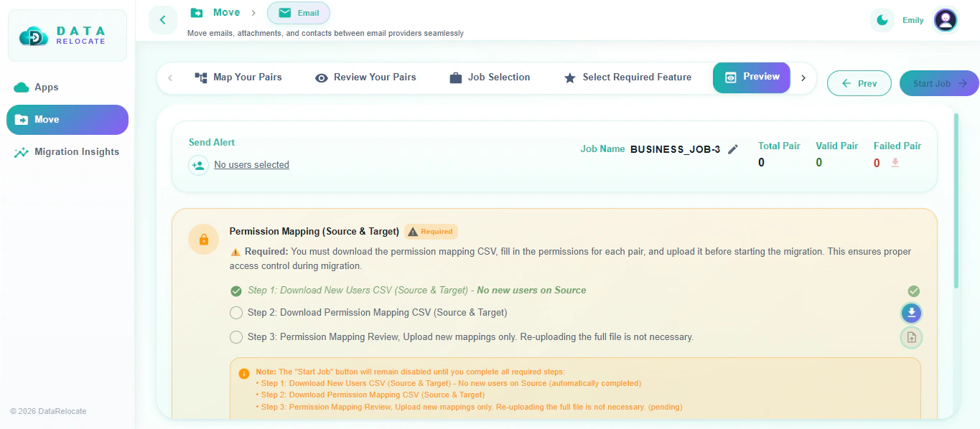
Task: Click Step 3 Permission Mapping Review text
Action: (471, 337)
